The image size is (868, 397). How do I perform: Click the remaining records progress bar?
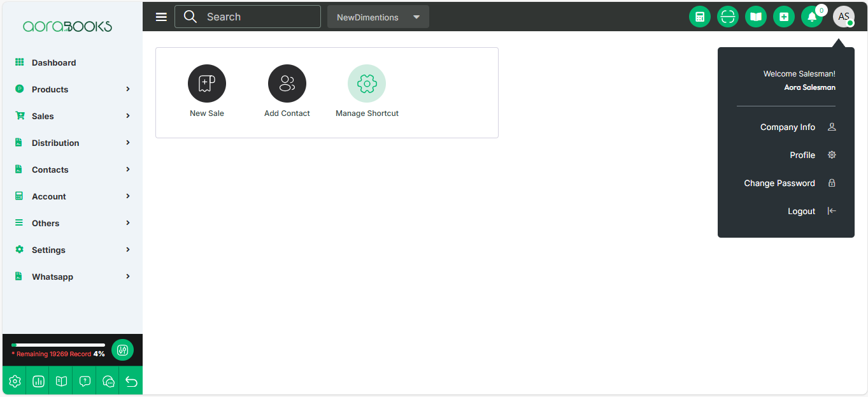[58, 345]
